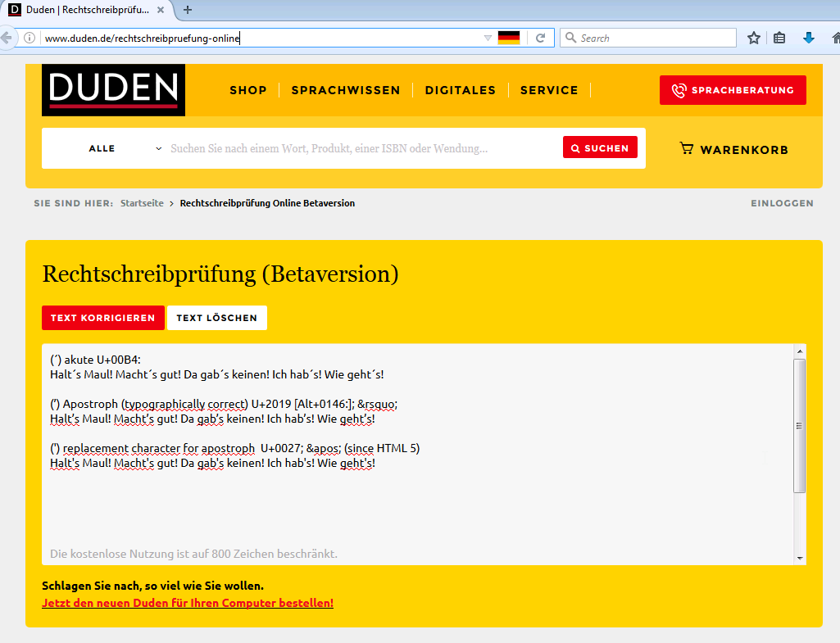Click the text area scroll down arrow
Viewport: 840px width, 643px height.
pyautogui.click(x=799, y=558)
